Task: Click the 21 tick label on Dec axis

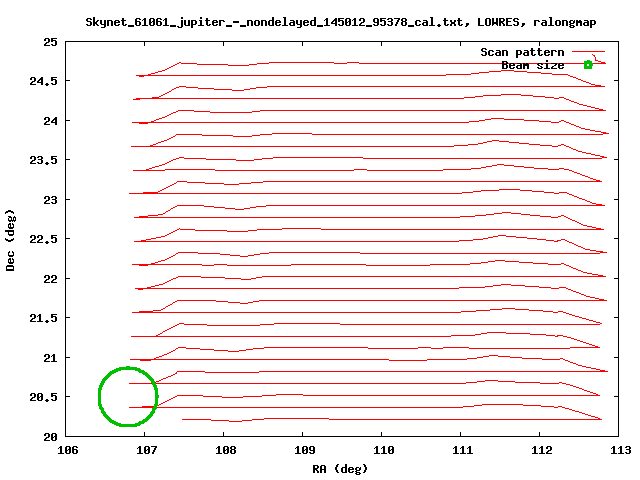Action: (x=50, y=358)
